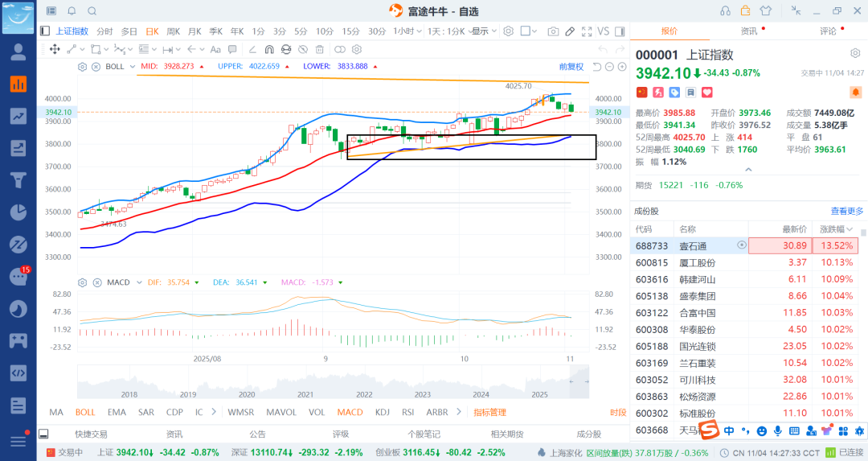Click the screenshot camera icon
Viewport: 868px width, 461px height.
click(553, 31)
